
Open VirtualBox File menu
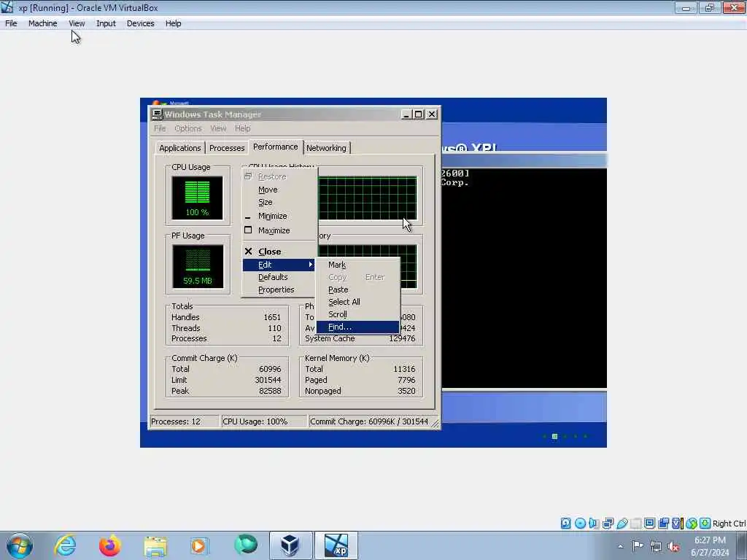coord(11,23)
